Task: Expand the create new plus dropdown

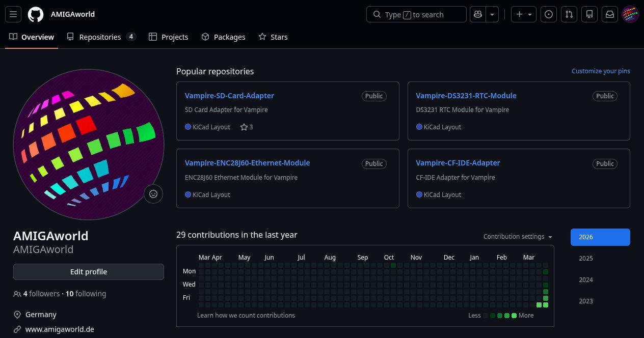Action: tap(524, 15)
